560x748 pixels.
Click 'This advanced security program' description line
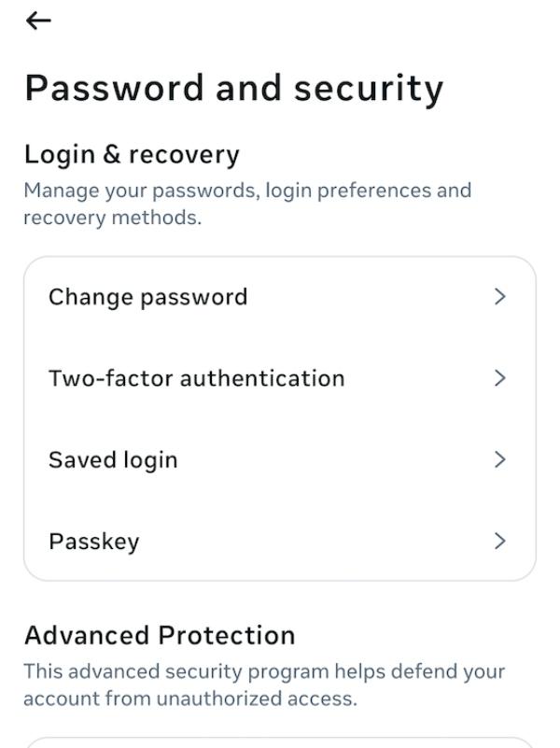263,671
